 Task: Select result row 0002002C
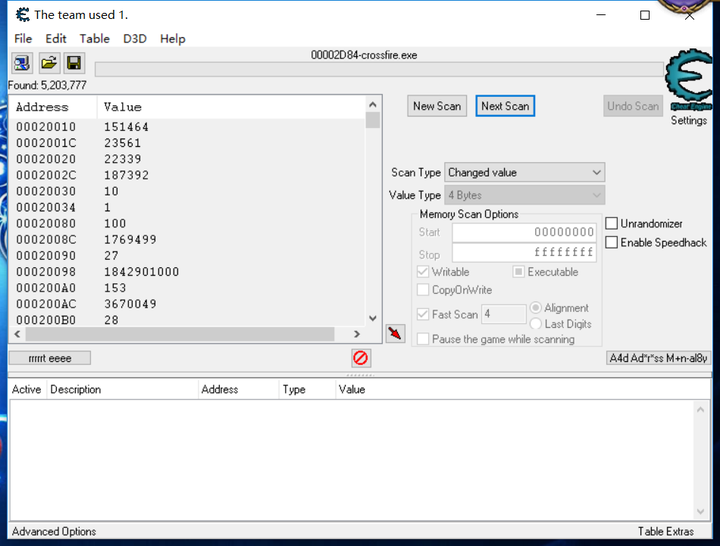coord(187,175)
